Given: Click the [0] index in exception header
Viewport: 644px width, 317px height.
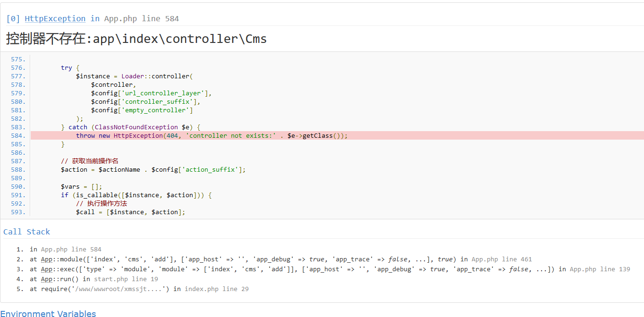Looking at the screenshot, I should 13,18.
